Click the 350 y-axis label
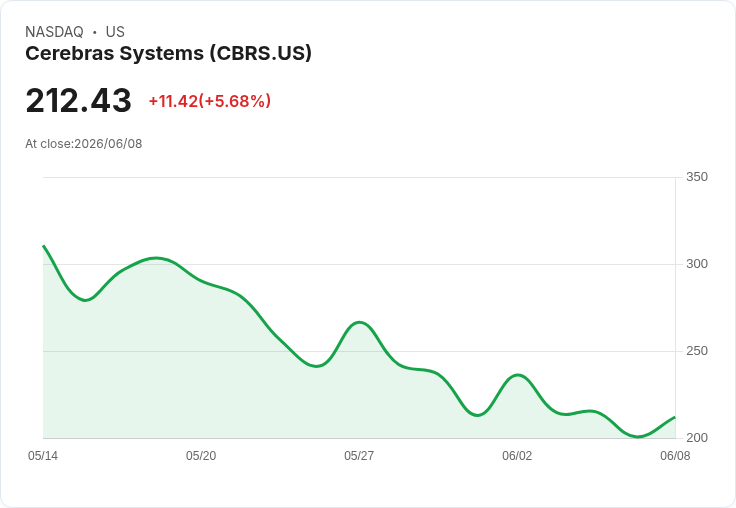Image resolution: width=736 pixels, height=508 pixels. (x=697, y=177)
